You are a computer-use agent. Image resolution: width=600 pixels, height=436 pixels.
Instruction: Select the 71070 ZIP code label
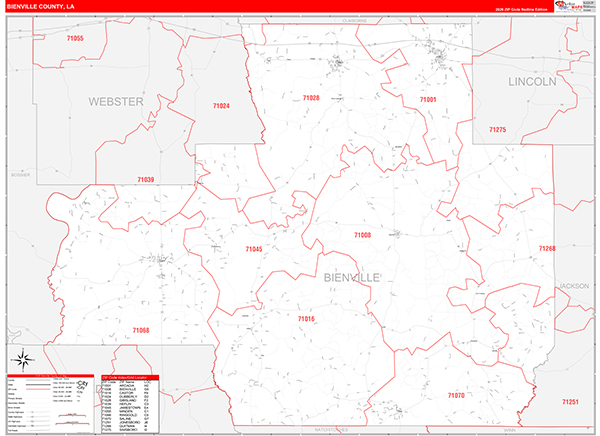(x=456, y=395)
